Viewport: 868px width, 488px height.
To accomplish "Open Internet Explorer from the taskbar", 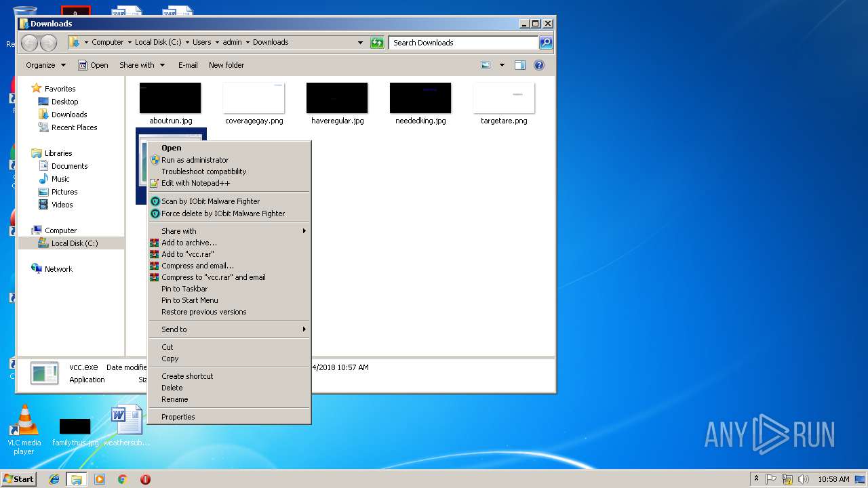I will coord(54,479).
